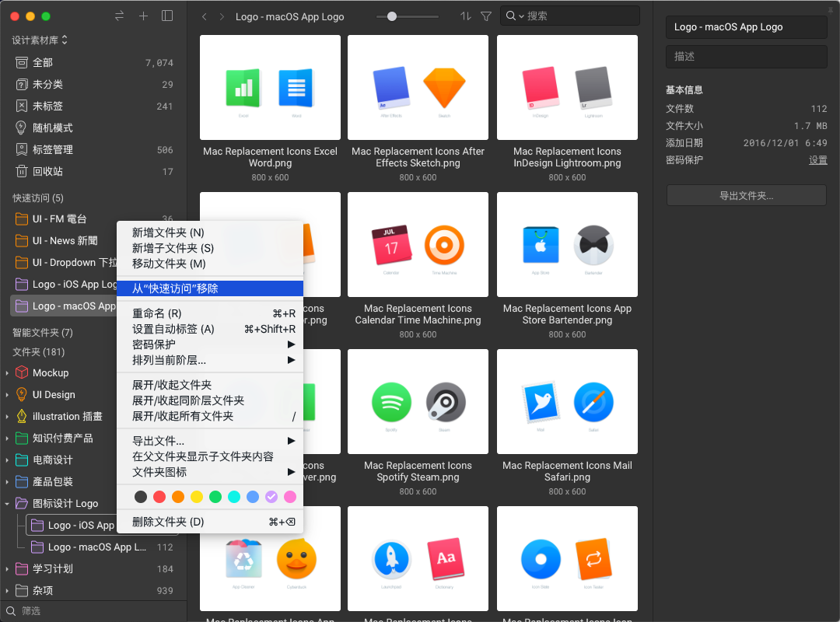Click the plus add icon in sidebar header

(x=143, y=16)
